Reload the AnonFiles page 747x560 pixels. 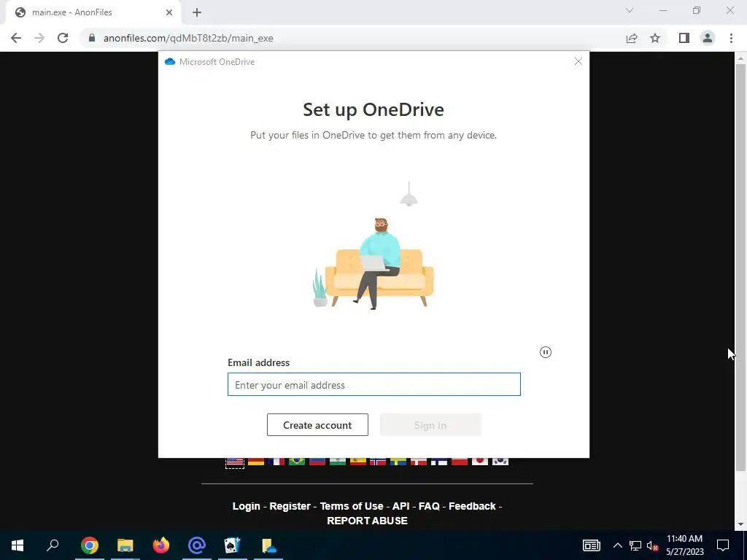(x=63, y=38)
